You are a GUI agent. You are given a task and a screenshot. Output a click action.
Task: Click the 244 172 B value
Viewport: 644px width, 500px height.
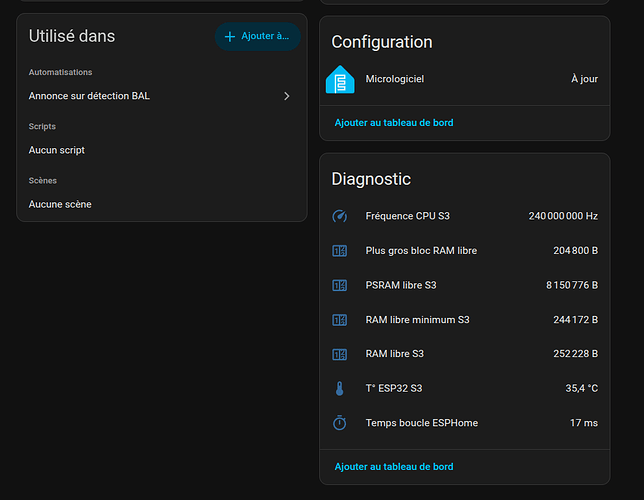point(575,320)
